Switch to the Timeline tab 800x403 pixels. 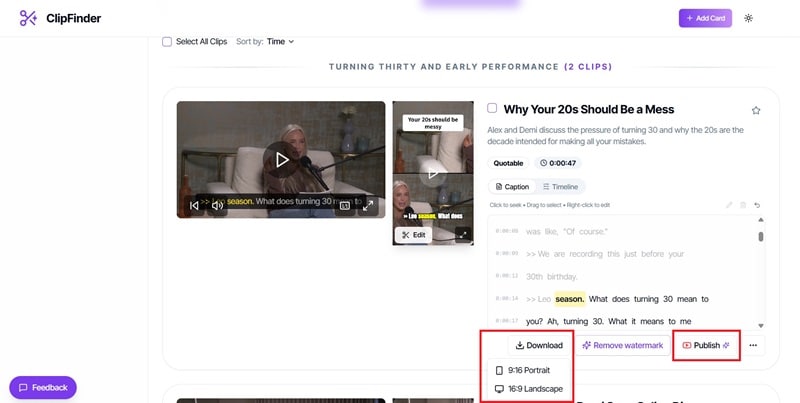(560, 187)
